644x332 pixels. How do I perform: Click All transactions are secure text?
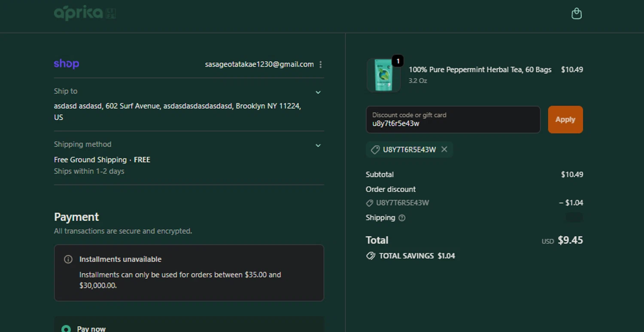123,231
